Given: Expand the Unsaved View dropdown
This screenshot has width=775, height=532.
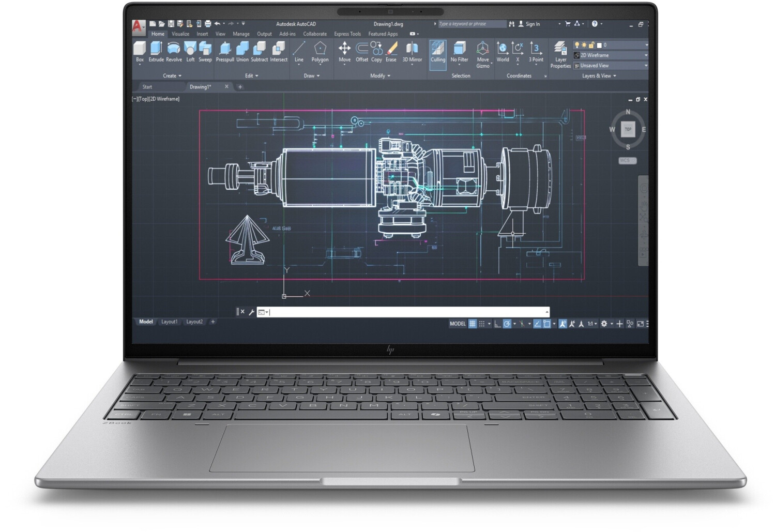Looking at the screenshot, I should coord(646,66).
